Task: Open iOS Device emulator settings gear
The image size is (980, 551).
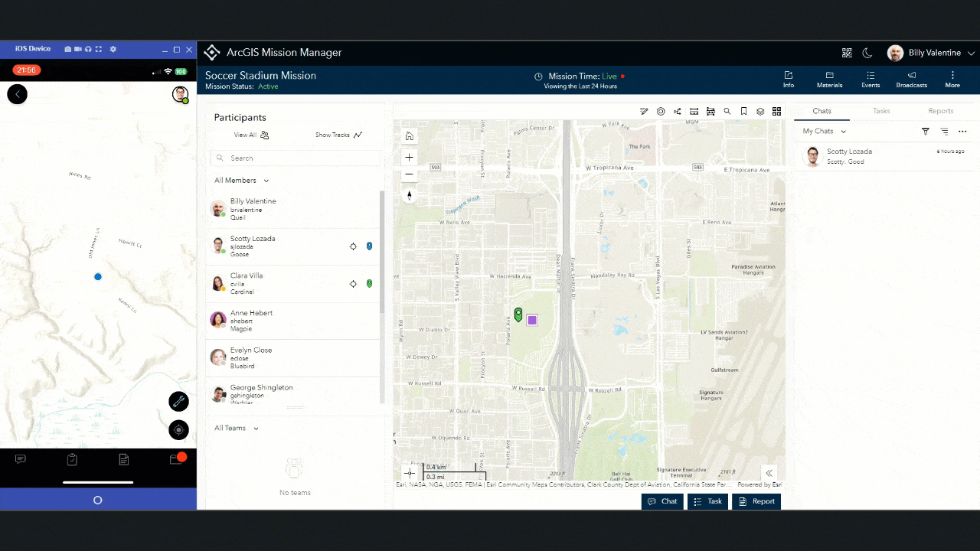Action: coord(113,49)
